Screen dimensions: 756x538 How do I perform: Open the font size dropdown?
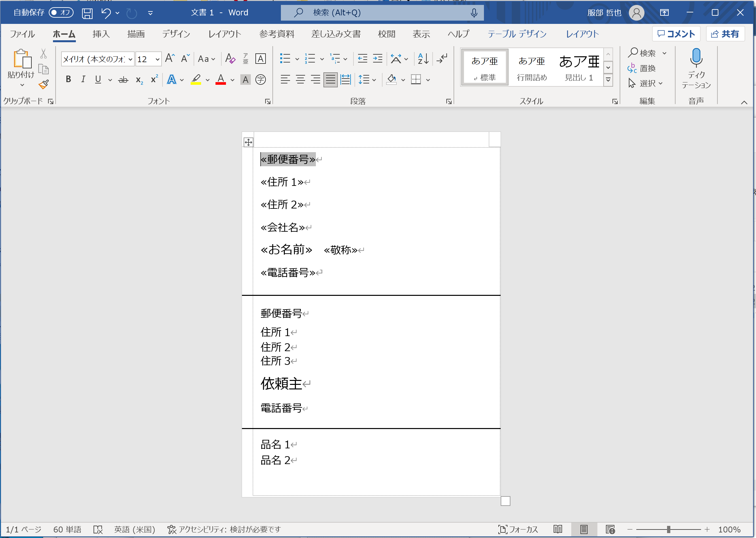pos(158,59)
